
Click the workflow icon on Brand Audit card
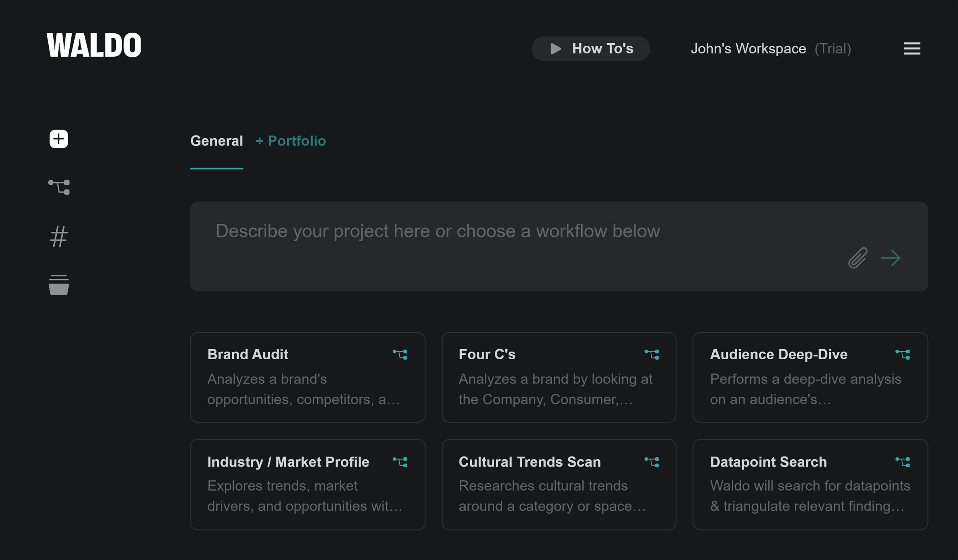pos(400,355)
